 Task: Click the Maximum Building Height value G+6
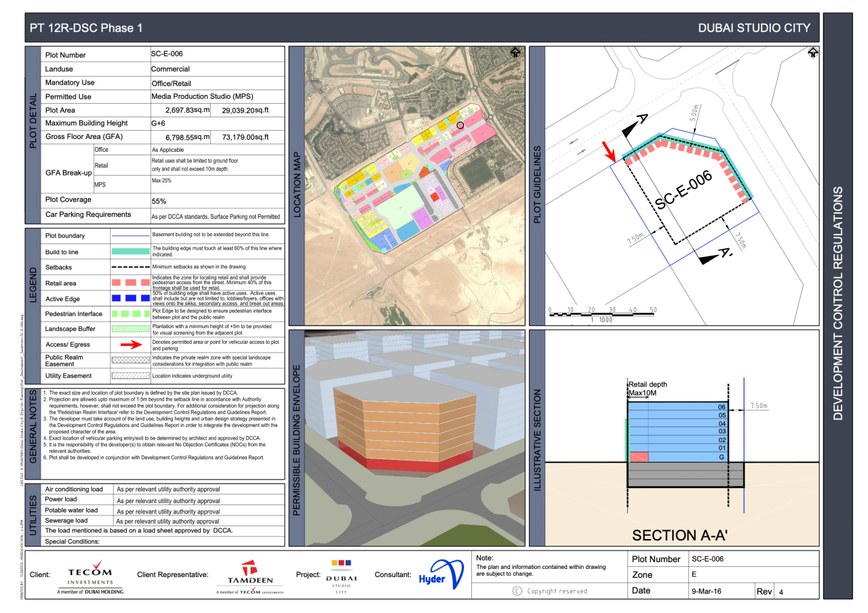(x=159, y=123)
